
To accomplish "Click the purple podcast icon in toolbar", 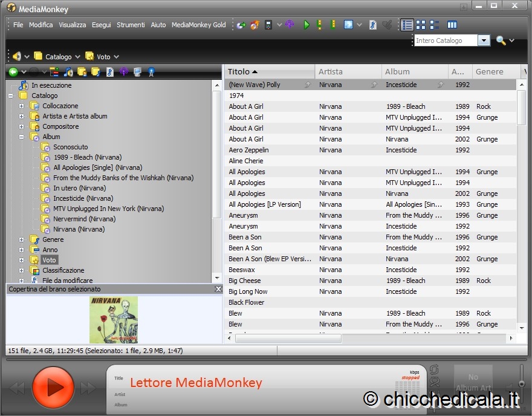I will (x=290, y=25).
